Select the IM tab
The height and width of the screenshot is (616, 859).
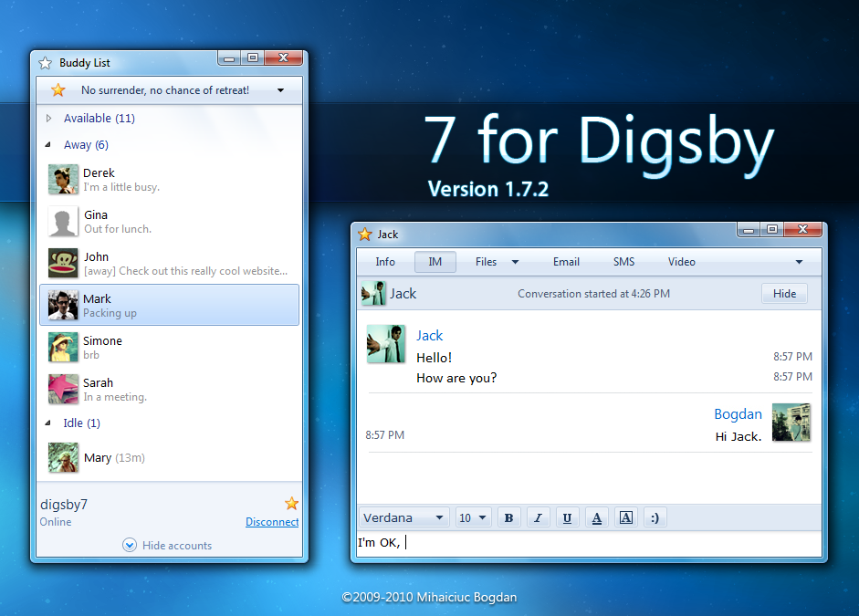pyautogui.click(x=435, y=262)
